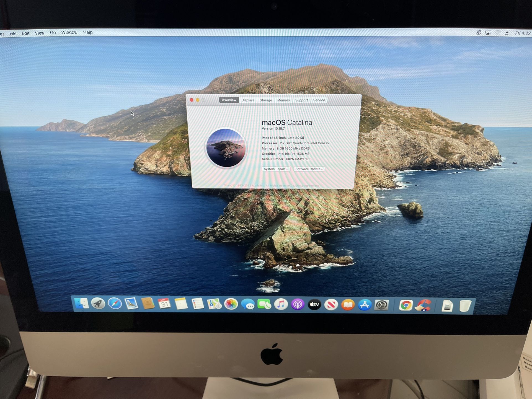Open Podcasts purple icon in Dock
Screen dimensions: 532x399
[x=298, y=305]
